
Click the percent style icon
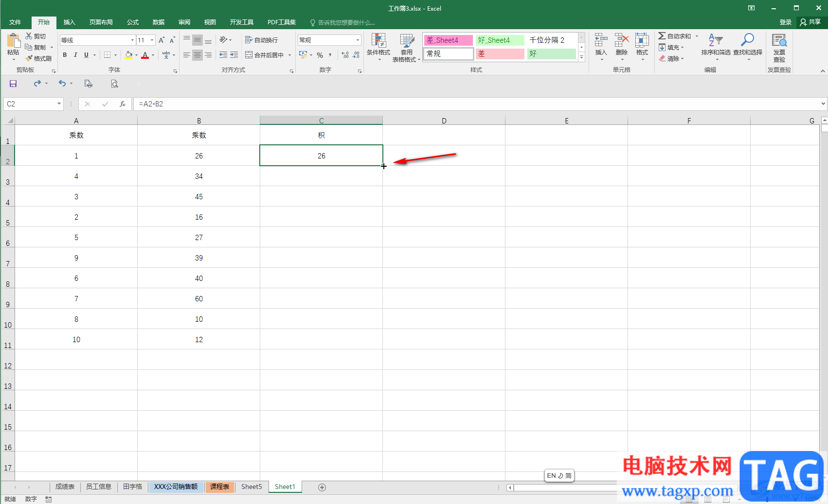(320, 55)
